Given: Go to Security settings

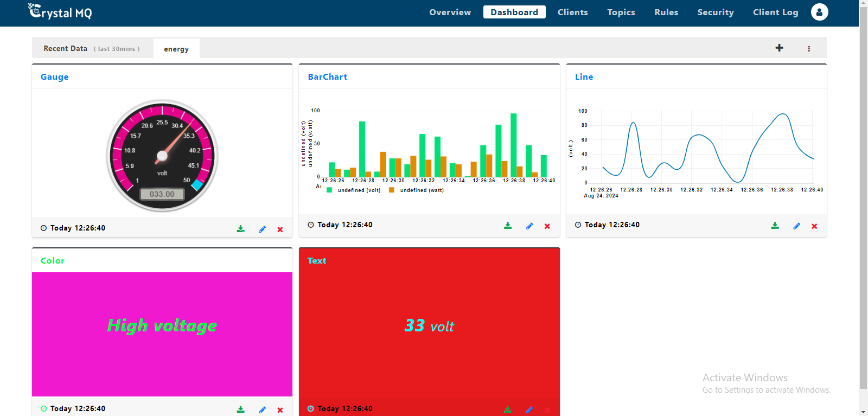Looking at the screenshot, I should [715, 12].
